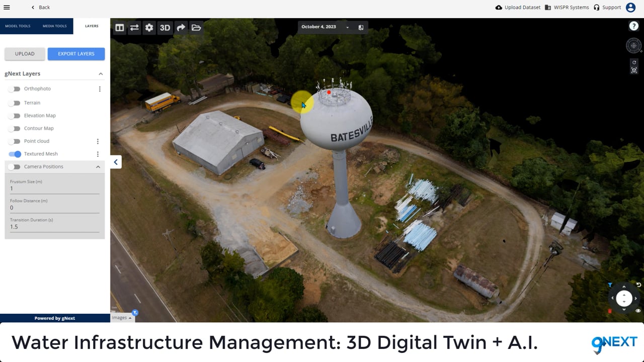Open Orthophoto three-dot options menu
This screenshot has height=362, width=644.
(x=100, y=89)
